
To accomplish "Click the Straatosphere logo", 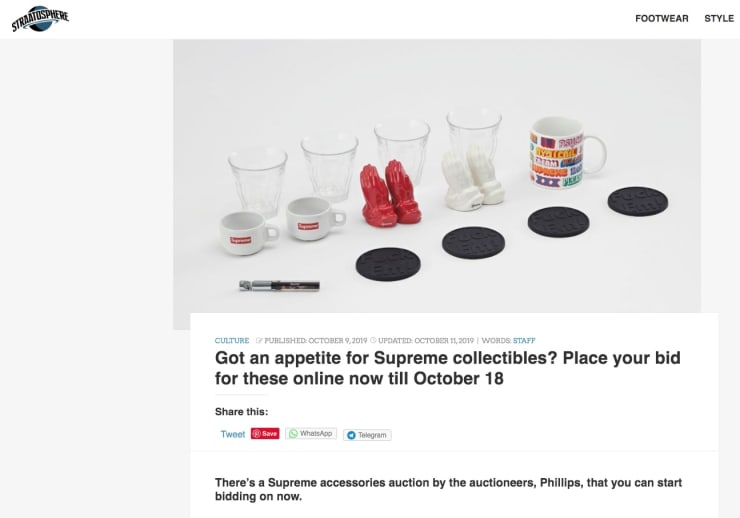I will point(40,18).
